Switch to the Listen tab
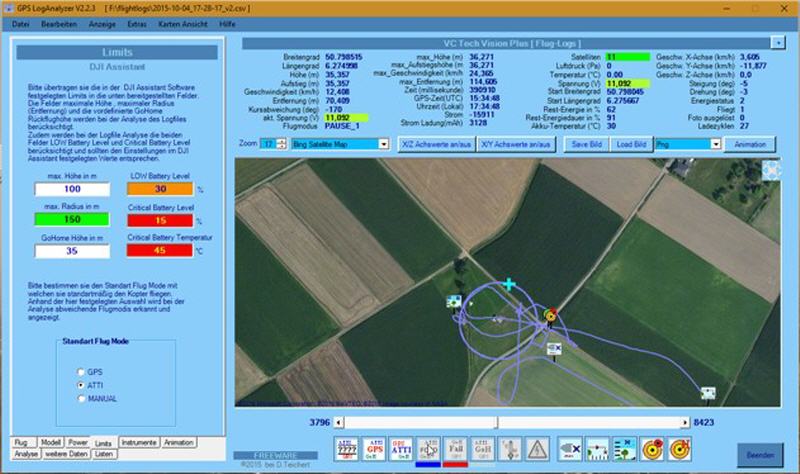Image resolution: width=800 pixels, height=474 pixels. click(104, 454)
